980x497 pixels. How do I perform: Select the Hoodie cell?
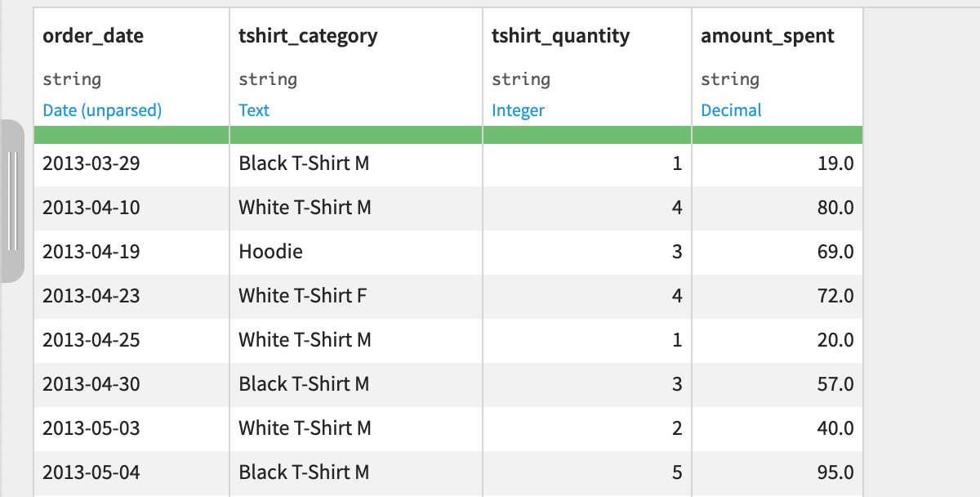356,252
